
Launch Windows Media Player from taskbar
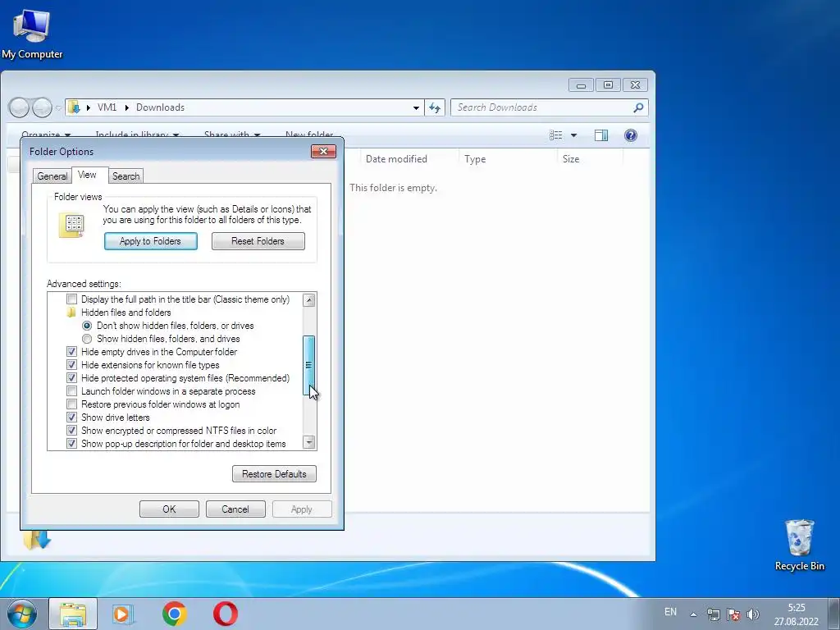(x=123, y=614)
